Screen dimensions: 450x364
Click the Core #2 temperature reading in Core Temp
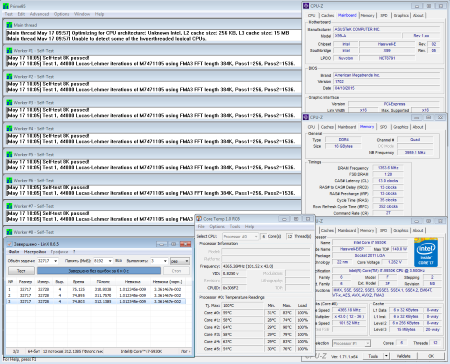pyautogui.click(x=243, y=327)
